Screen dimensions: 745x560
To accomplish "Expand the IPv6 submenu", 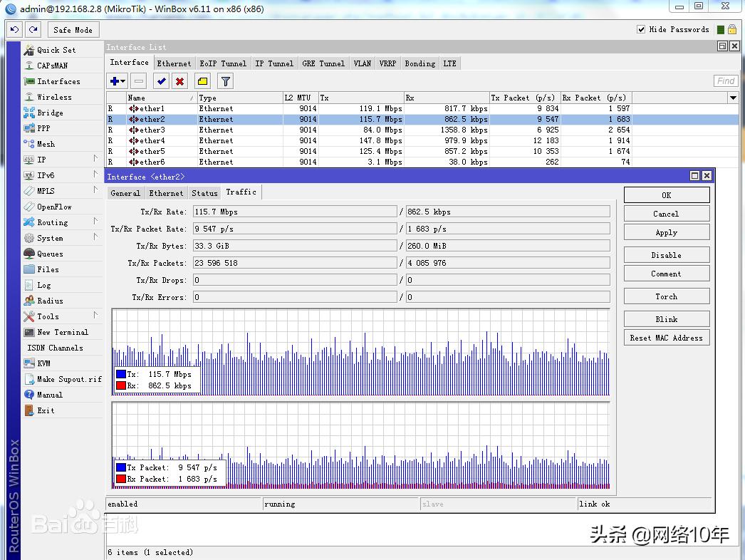I will coord(95,175).
